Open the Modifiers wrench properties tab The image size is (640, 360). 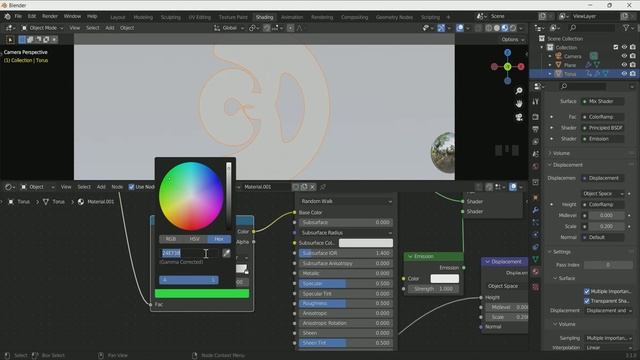click(x=536, y=210)
